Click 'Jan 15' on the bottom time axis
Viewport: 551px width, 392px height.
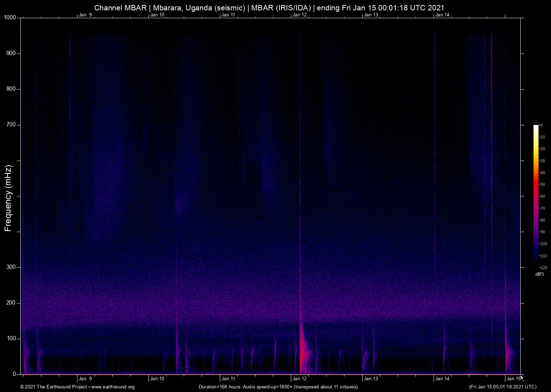(x=514, y=379)
